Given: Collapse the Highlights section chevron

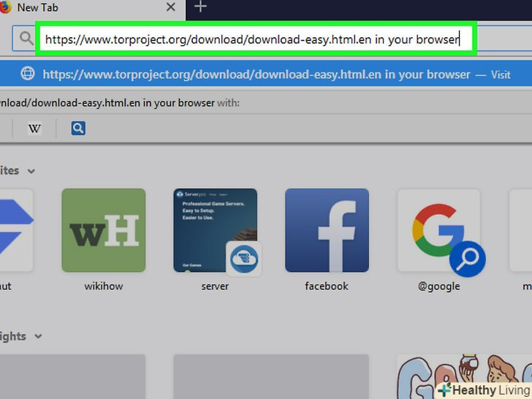Looking at the screenshot, I should (x=38, y=336).
